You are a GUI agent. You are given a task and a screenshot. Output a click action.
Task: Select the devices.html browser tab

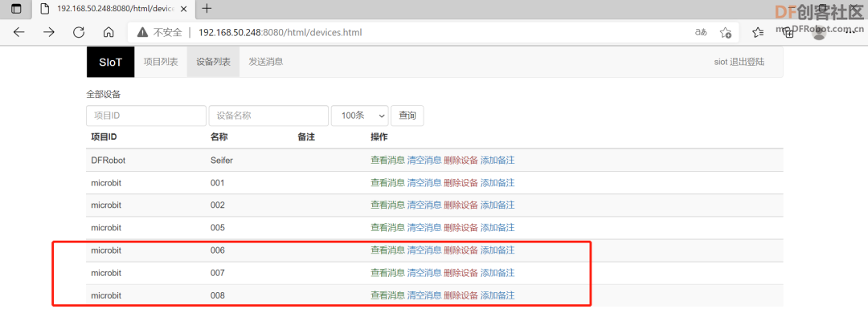point(113,8)
